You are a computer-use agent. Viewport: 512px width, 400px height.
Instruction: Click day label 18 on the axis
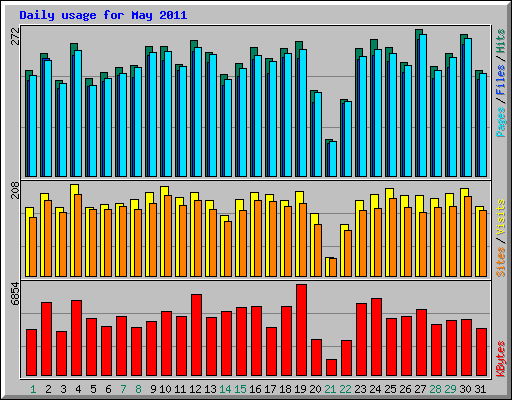pyautogui.click(x=285, y=389)
